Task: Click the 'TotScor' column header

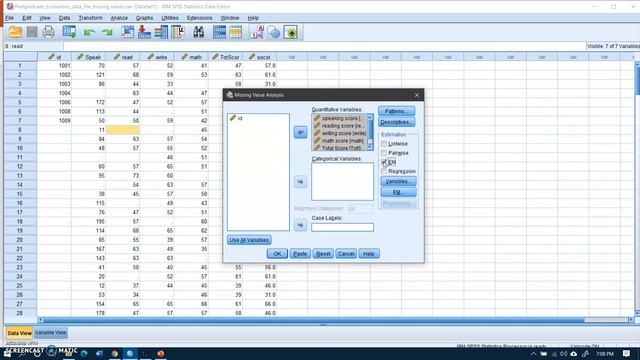Action: pos(226,57)
